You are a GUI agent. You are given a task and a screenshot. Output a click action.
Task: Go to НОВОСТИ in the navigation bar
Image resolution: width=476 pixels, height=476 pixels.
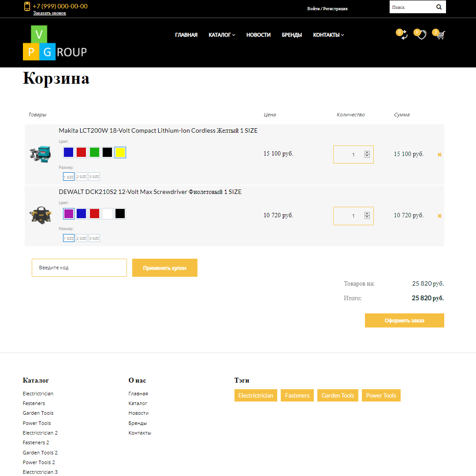click(x=258, y=35)
